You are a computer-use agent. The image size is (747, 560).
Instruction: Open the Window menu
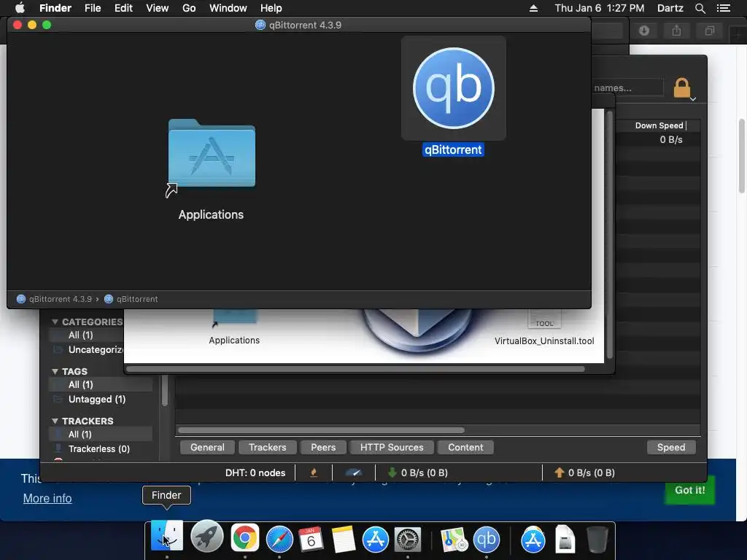(228, 8)
